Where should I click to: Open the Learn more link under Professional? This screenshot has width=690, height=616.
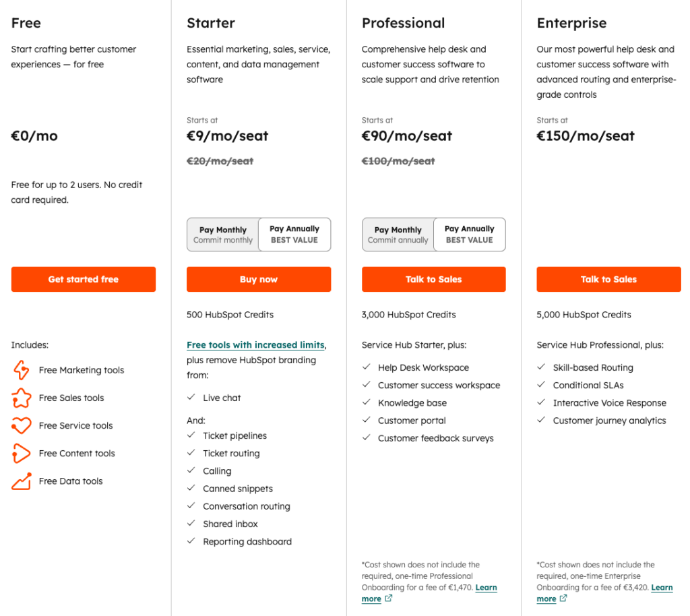(x=487, y=587)
